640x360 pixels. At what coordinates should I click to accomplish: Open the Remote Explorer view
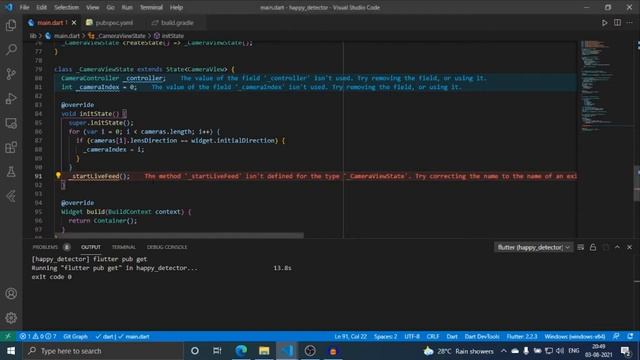point(11,123)
